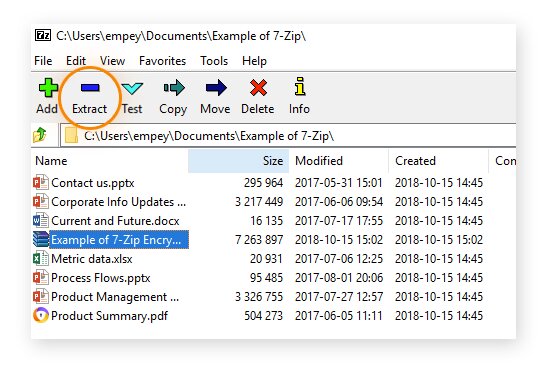Go up one folder level

pos(40,135)
